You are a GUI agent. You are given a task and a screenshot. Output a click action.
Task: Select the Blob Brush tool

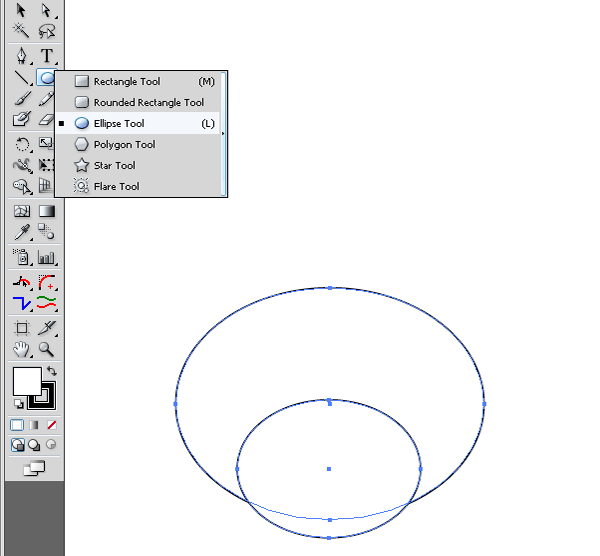click(x=21, y=119)
